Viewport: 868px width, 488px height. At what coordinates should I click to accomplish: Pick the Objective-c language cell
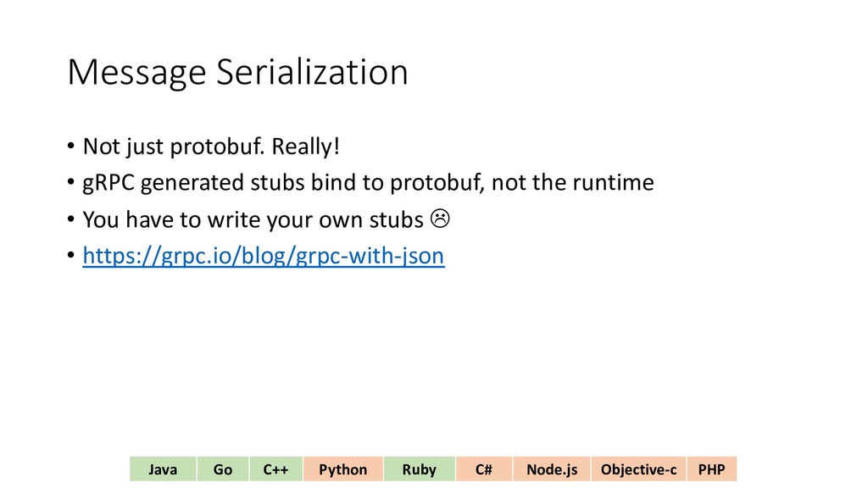(639, 469)
